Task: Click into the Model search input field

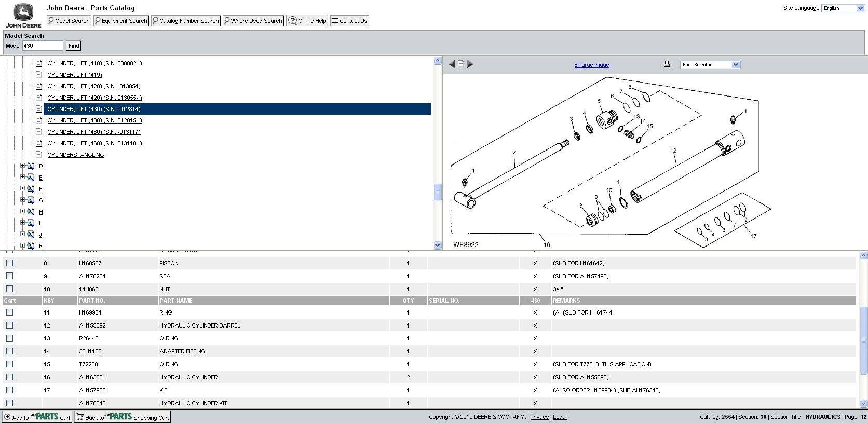Action: point(43,46)
